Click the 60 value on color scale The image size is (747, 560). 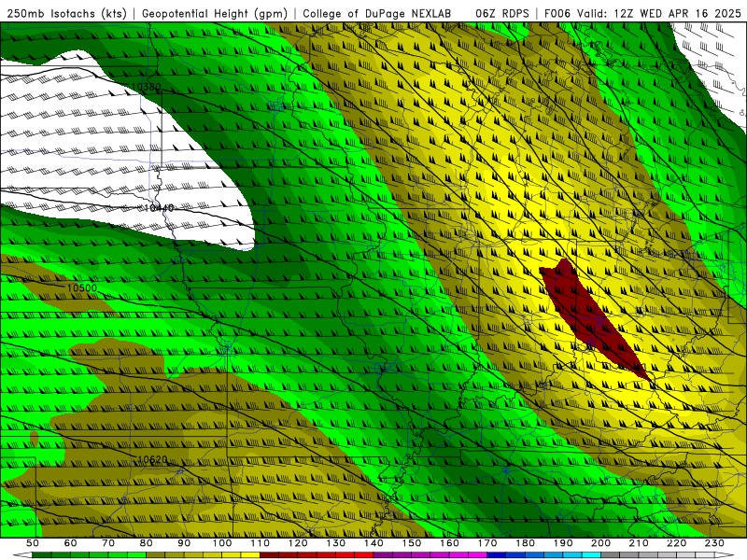(70, 543)
